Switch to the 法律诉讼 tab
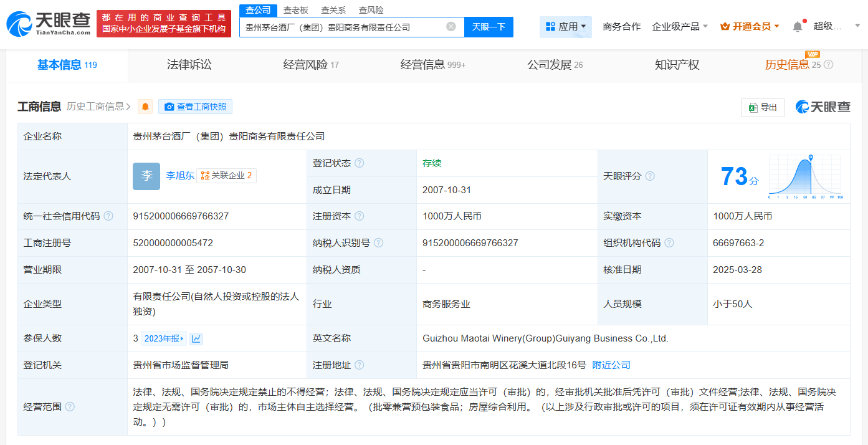Image resolution: width=868 pixels, height=445 pixels. [189, 65]
